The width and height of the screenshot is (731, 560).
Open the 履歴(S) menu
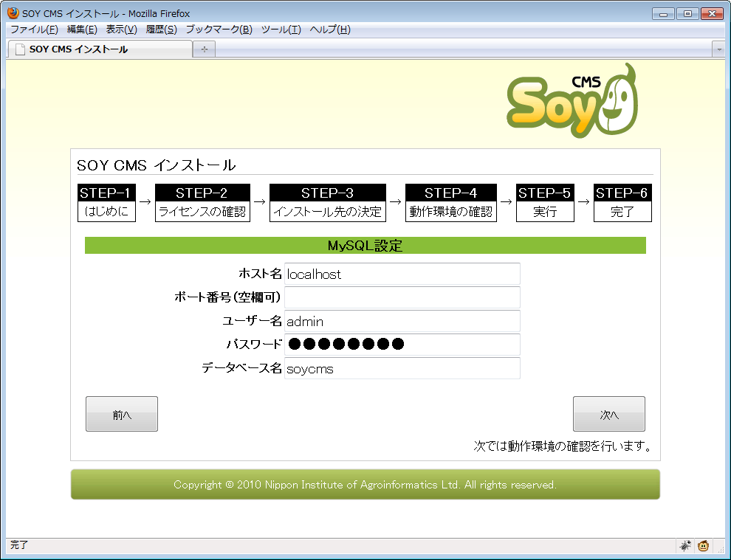pos(161,30)
